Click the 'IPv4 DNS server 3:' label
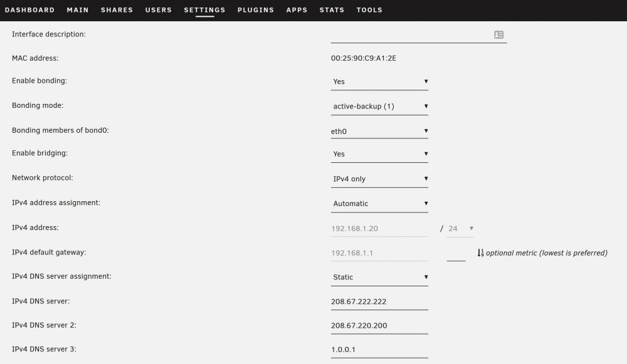The height and width of the screenshot is (364, 627). 44,349
